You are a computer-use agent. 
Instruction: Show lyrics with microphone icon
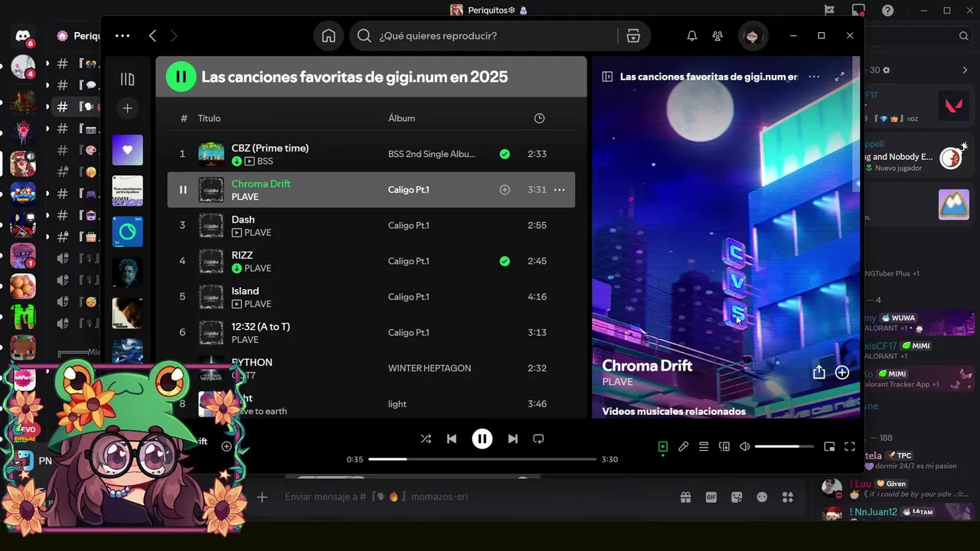[684, 446]
